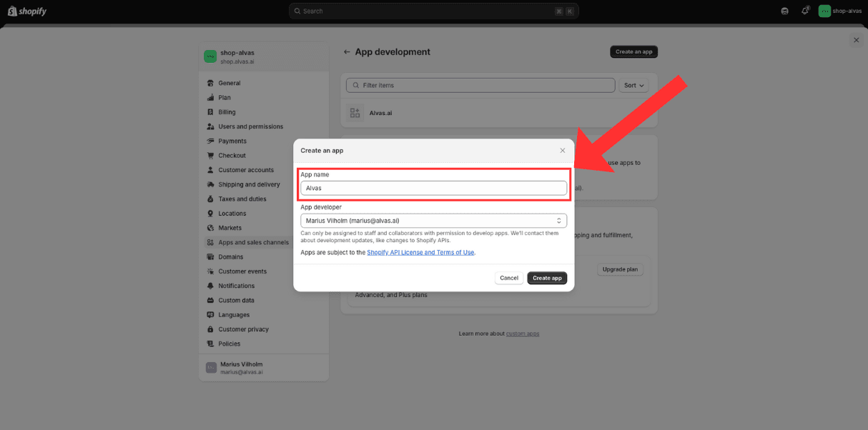Open Shopify API License and Terms link
The height and width of the screenshot is (430, 868).
(420, 252)
